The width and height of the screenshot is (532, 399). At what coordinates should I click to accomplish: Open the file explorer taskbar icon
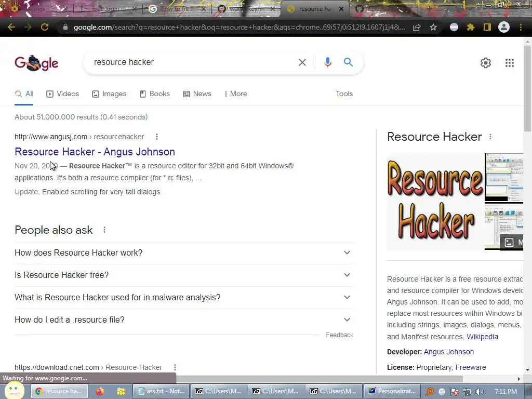[121, 391]
